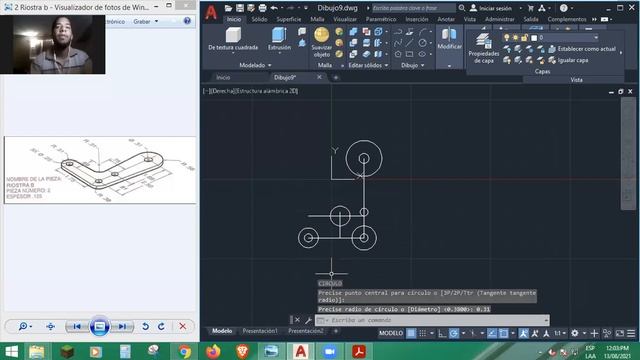Click the keyword search field in title bar
The height and width of the screenshot is (360, 640).
tap(414, 8)
